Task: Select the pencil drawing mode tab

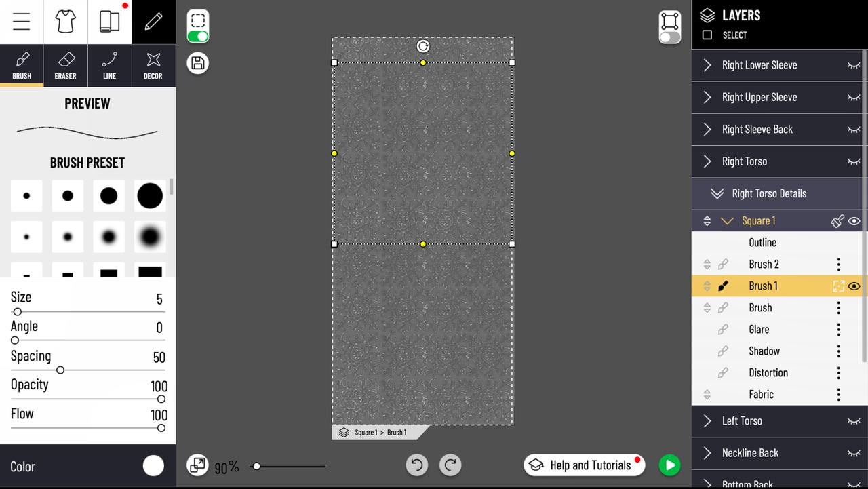Action: (x=153, y=22)
